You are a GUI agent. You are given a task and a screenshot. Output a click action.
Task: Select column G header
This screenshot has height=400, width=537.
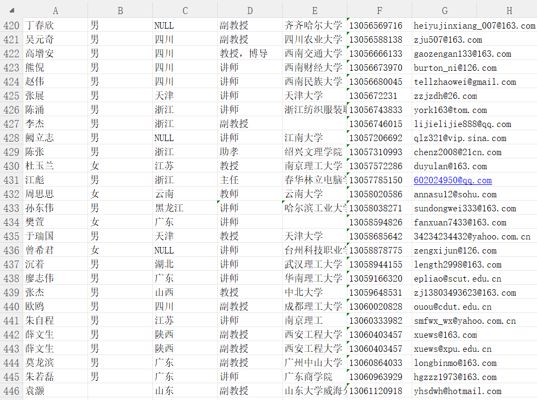(444, 11)
